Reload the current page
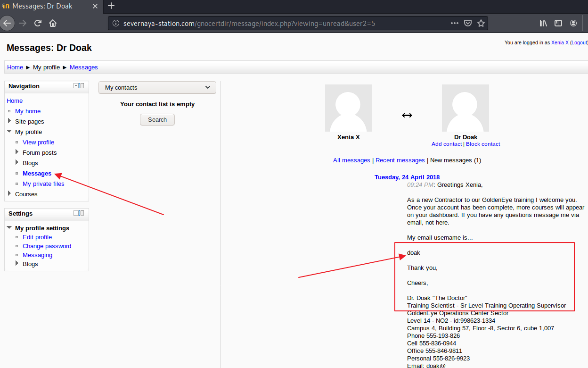Screen dimensions: 588x368 tap(38, 23)
